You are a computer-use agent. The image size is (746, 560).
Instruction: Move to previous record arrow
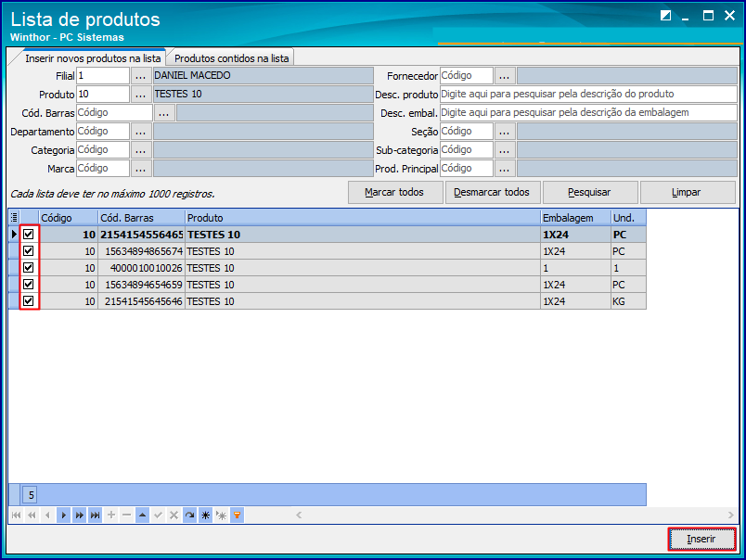click(x=47, y=515)
